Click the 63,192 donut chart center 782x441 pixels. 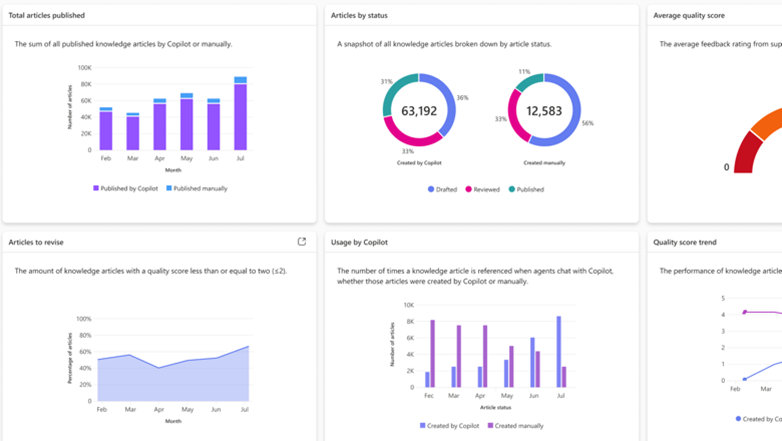pyautogui.click(x=419, y=111)
